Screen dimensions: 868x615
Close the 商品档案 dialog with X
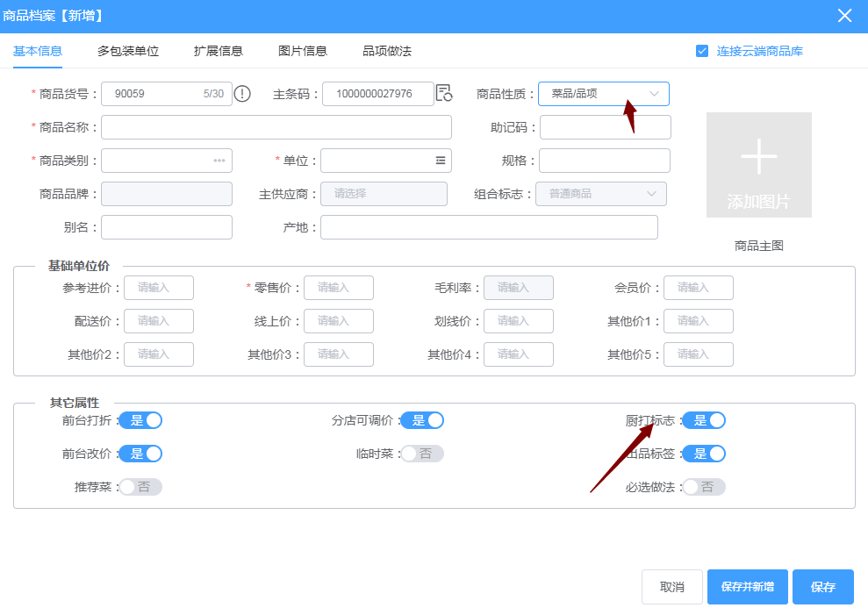tap(844, 16)
